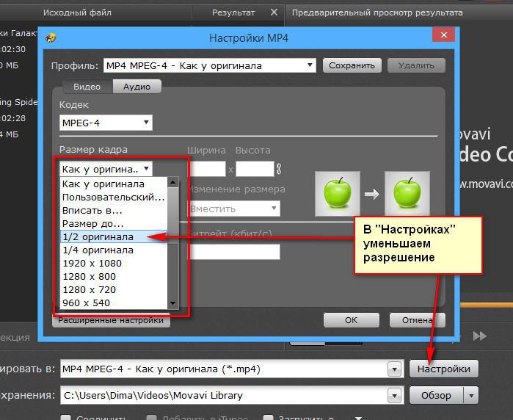
Task: Pick the 960 x 540 resolution
Action: click(114, 303)
